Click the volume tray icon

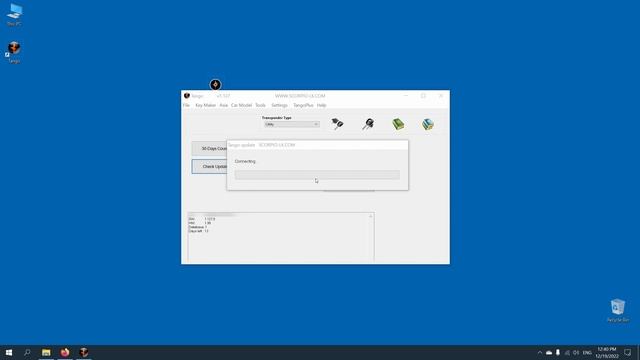click(x=576, y=353)
